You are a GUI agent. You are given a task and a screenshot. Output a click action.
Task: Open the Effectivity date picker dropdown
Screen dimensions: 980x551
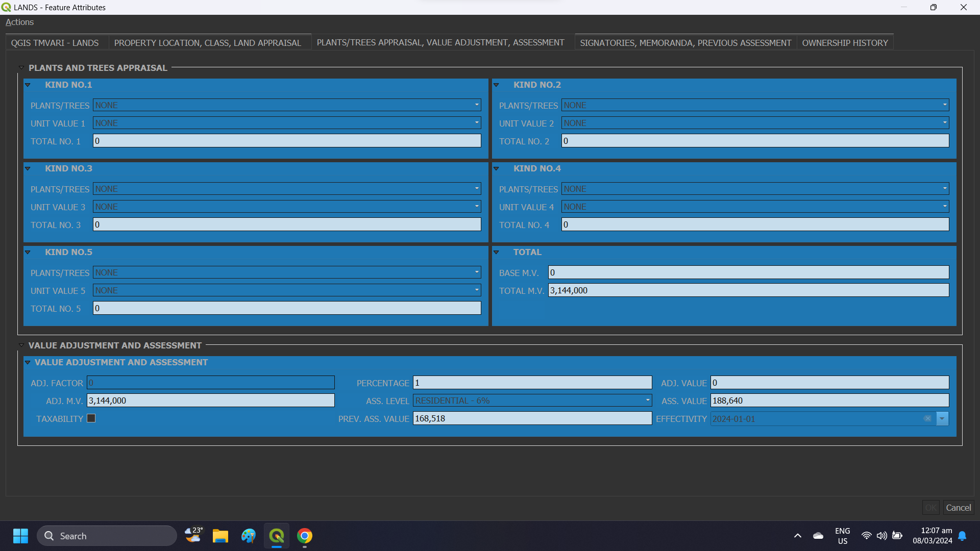click(x=942, y=419)
